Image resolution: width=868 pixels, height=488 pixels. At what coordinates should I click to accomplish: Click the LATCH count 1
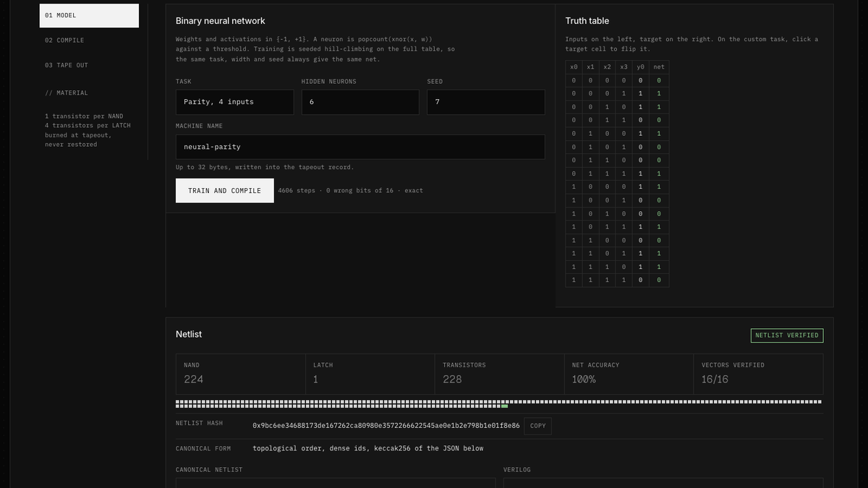click(x=315, y=380)
